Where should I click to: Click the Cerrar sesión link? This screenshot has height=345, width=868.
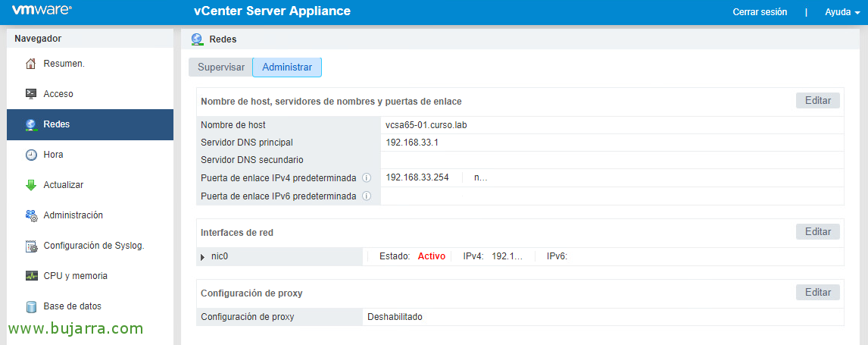[x=760, y=12]
